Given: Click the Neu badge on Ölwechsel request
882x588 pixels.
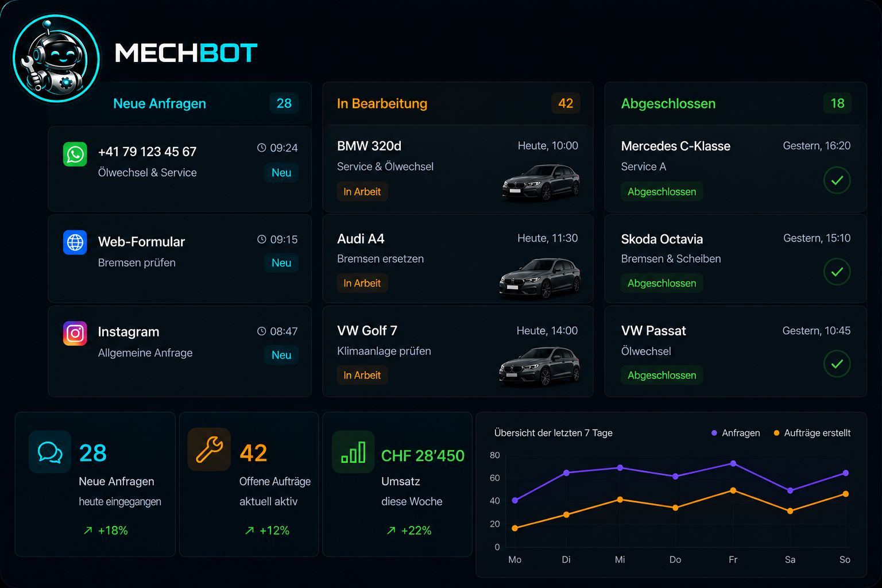Looking at the screenshot, I should pyautogui.click(x=281, y=173).
